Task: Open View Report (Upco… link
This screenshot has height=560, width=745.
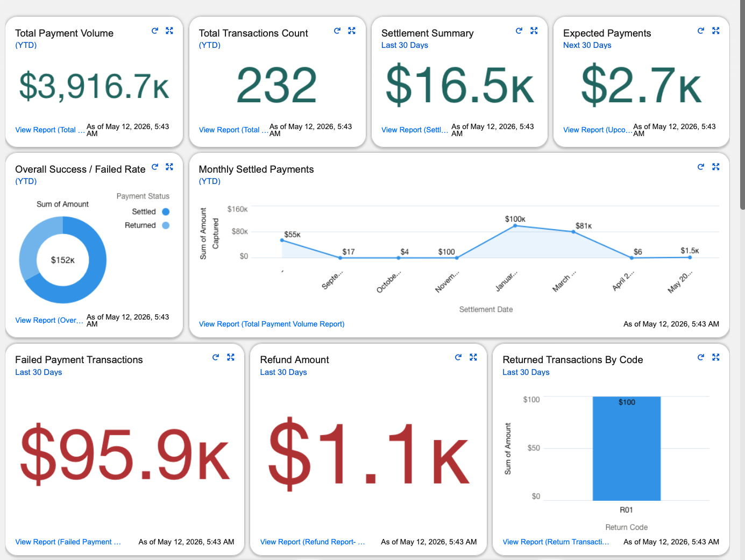Action: tap(598, 130)
